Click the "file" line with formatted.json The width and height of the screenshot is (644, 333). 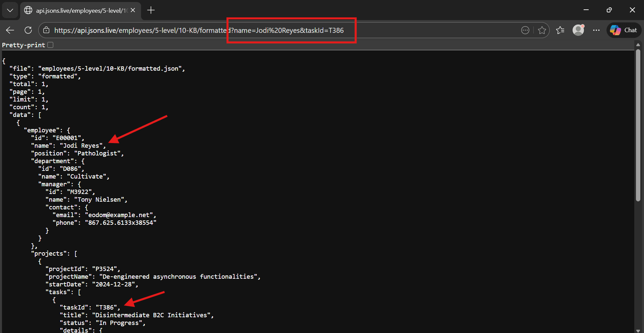point(97,68)
